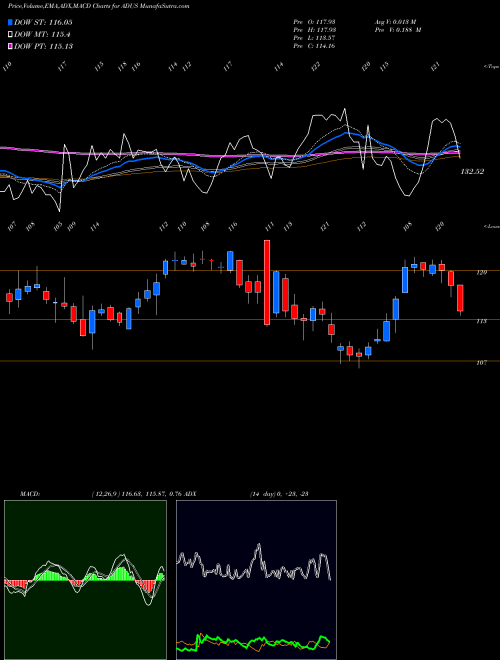This screenshot has width=500, height=660.
Task: Click the ADX '(14 day)' parameters text
Action: pos(263,494)
